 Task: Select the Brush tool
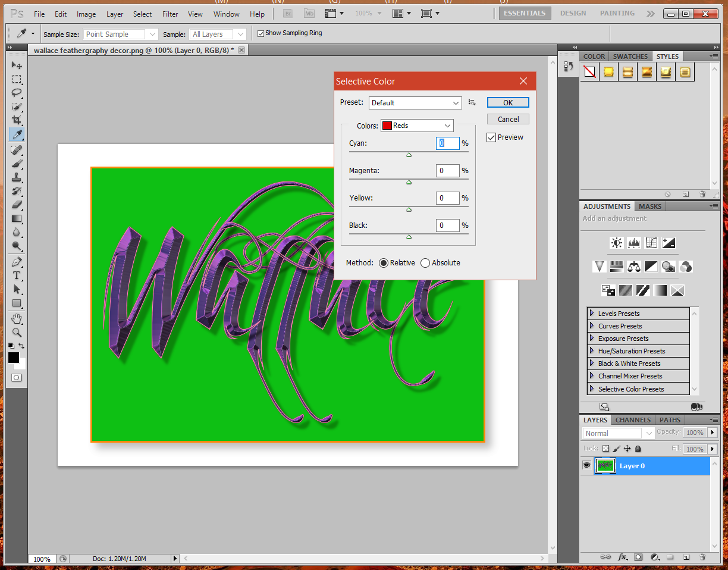(x=17, y=164)
